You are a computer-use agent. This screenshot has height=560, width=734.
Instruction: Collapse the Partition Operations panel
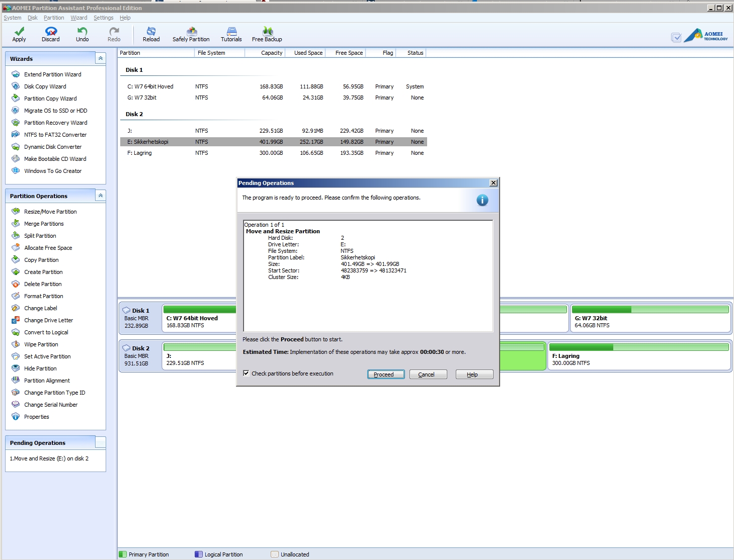(x=101, y=196)
